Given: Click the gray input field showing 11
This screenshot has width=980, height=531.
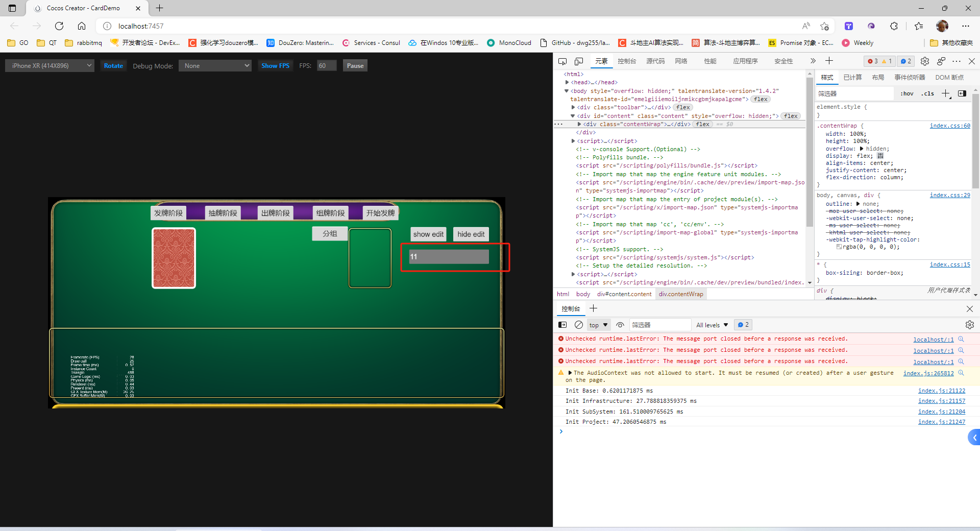Looking at the screenshot, I should [449, 257].
